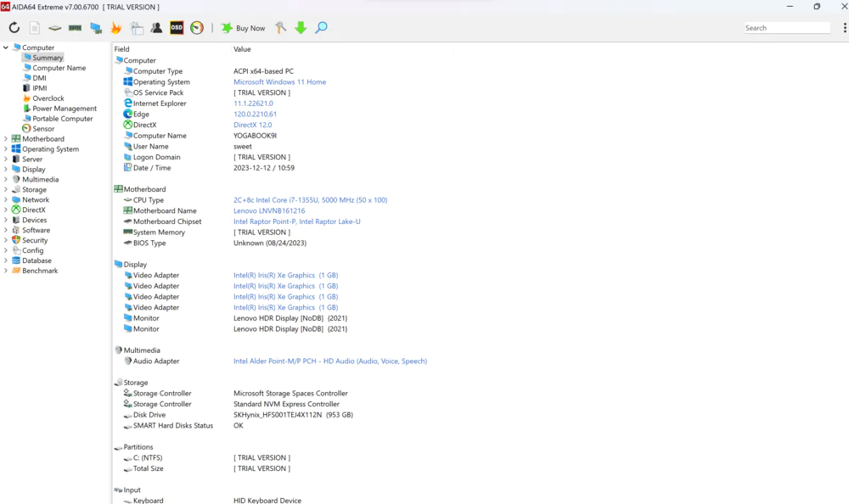Click the Intel Core i7-1355U CPU link
The width and height of the screenshot is (849, 504).
coord(310,199)
